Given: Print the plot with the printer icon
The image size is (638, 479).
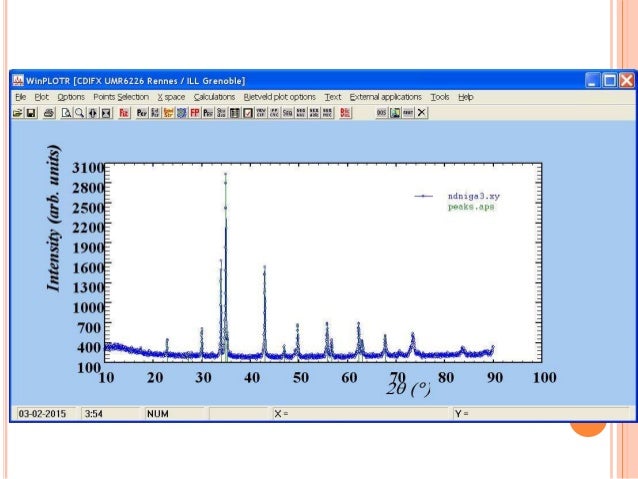Looking at the screenshot, I should 49,113.
